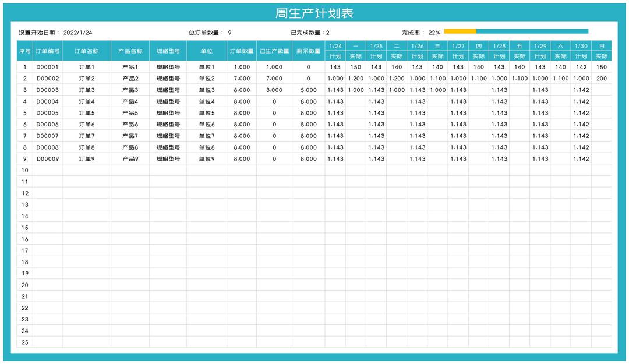
Task: Click the 1/30 date header
Action: click(x=581, y=46)
